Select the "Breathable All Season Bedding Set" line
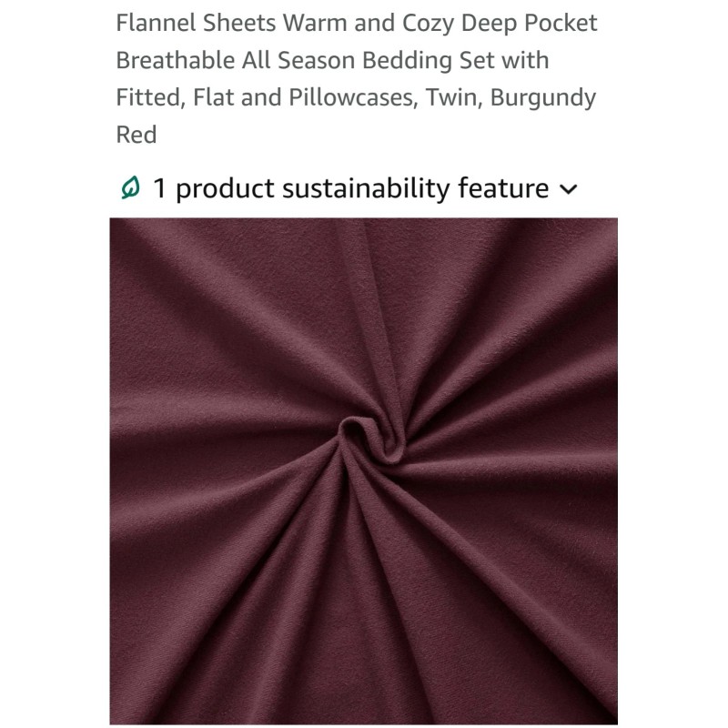The image size is (728, 728). click(x=317, y=60)
